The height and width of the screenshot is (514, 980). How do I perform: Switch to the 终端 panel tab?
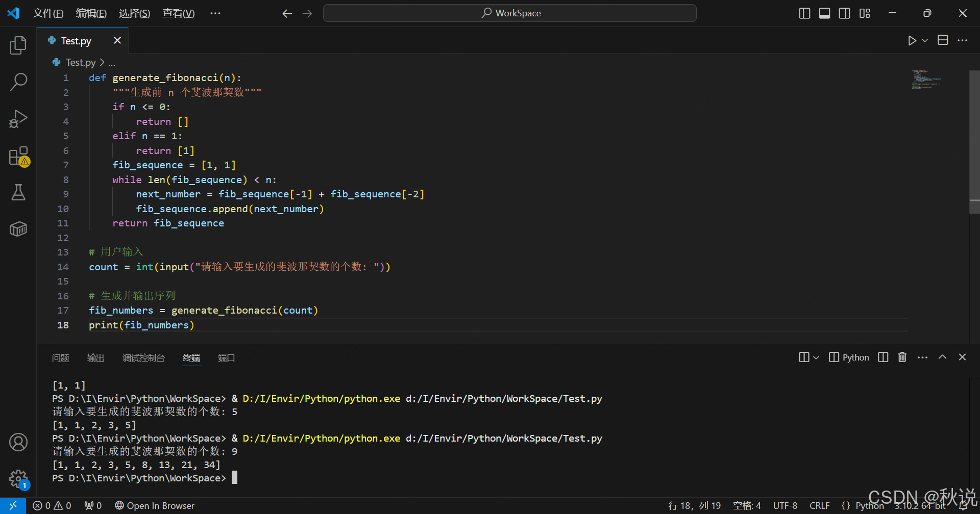[x=191, y=358]
